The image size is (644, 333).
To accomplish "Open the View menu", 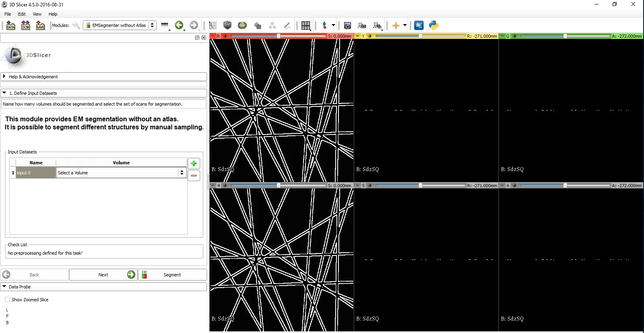I will [37, 14].
